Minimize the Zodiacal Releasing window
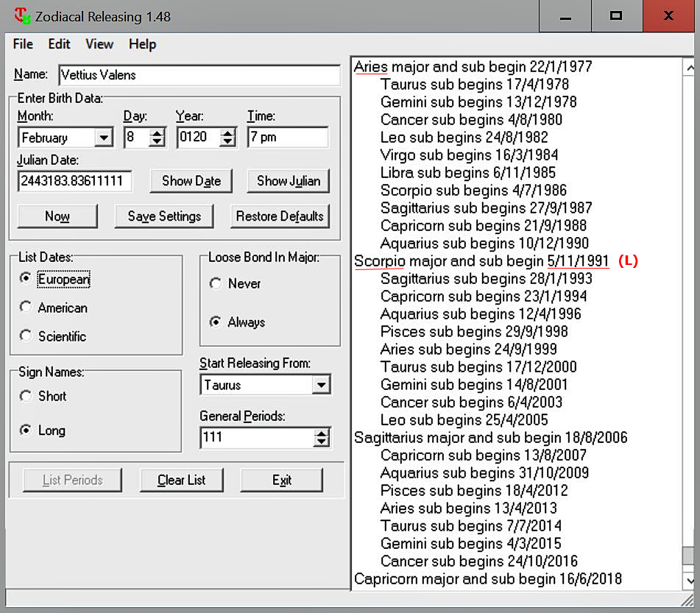This screenshot has height=613, width=700. click(x=565, y=16)
